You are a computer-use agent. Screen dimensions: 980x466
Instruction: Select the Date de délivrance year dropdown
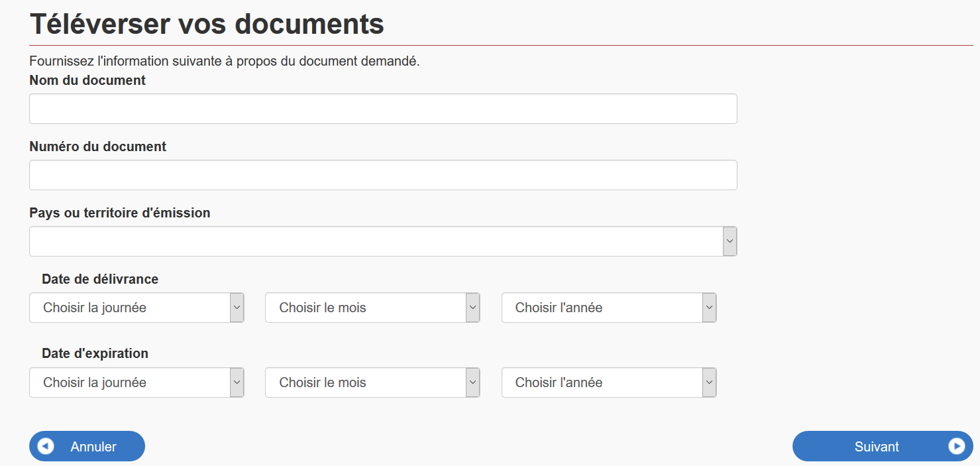click(608, 308)
